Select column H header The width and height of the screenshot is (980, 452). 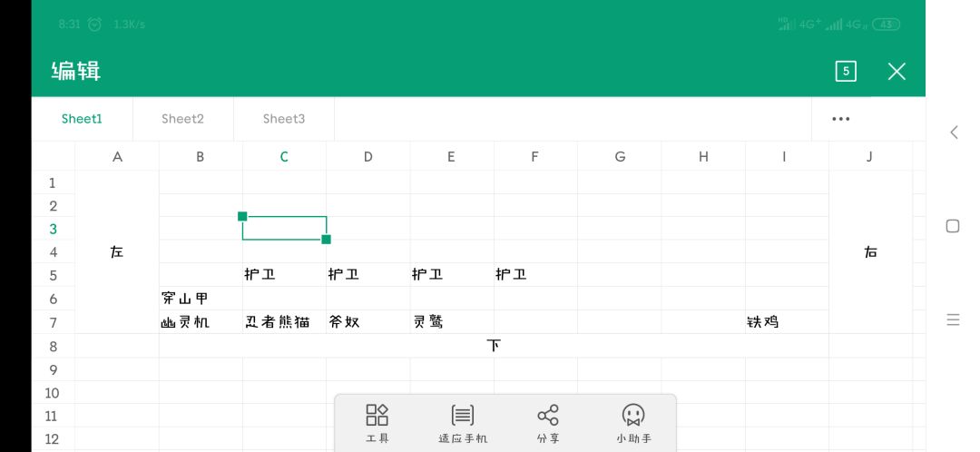[703, 156]
